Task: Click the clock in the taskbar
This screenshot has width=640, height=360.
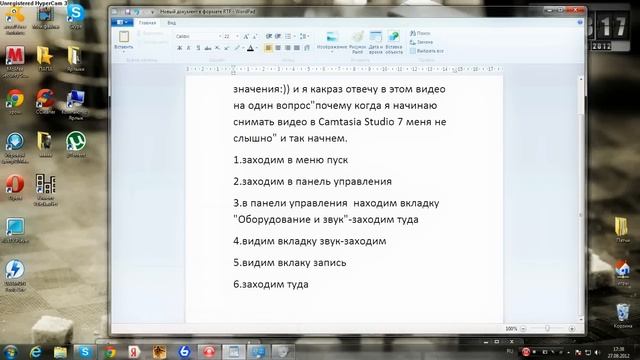Action: (x=618, y=352)
